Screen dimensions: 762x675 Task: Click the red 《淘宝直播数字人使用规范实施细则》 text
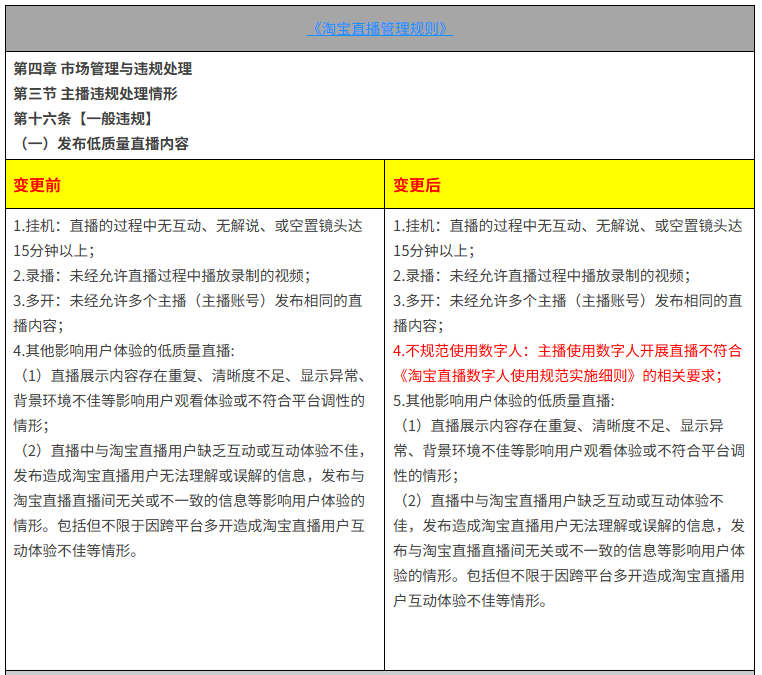pyautogui.click(x=516, y=376)
